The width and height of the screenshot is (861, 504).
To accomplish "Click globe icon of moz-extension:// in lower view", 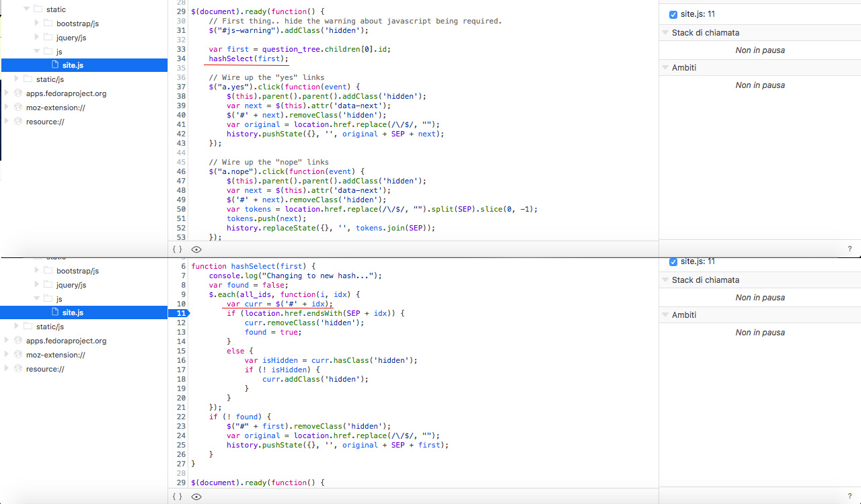I will tap(18, 355).
